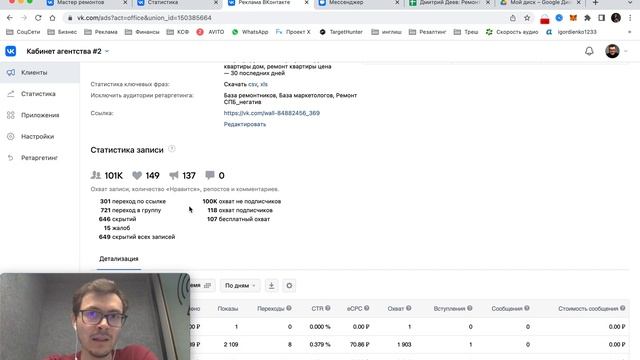The width and height of the screenshot is (640, 360).
Task: Click the presenter webcam thumbnail
Action: click(95, 316)
